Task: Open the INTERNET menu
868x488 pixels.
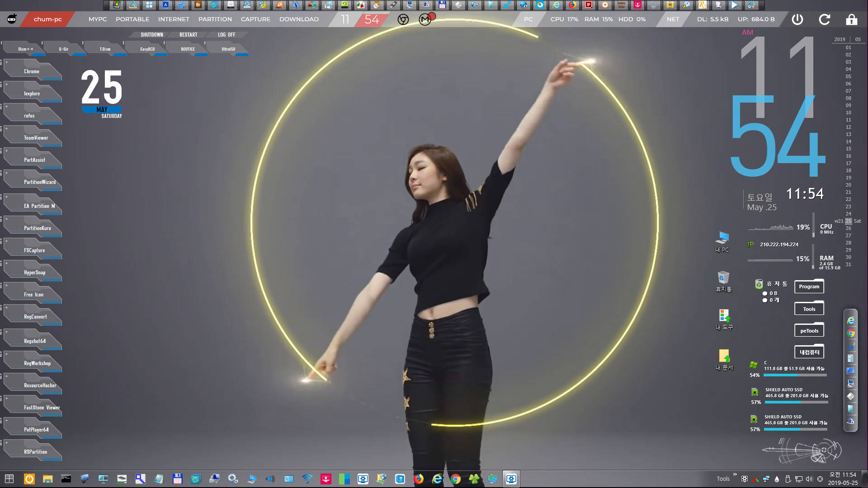Action: [x=174, y=19]
